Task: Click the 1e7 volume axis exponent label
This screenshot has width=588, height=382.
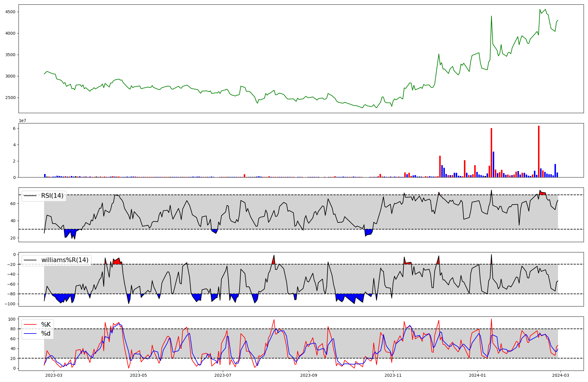Action: coord(23,120)
